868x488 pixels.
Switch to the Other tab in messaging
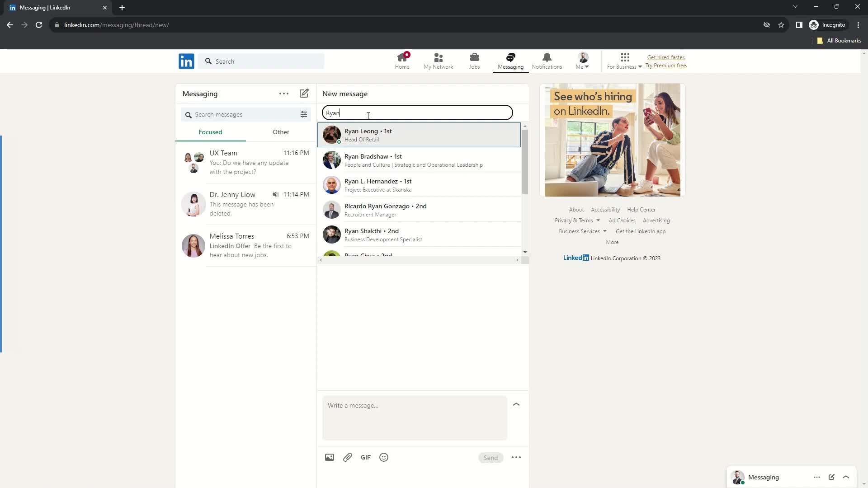pos(281,131)
